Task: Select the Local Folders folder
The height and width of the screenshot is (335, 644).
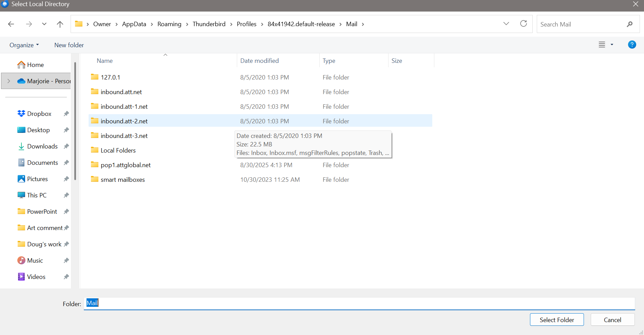Action: click(x=118, y=151)
